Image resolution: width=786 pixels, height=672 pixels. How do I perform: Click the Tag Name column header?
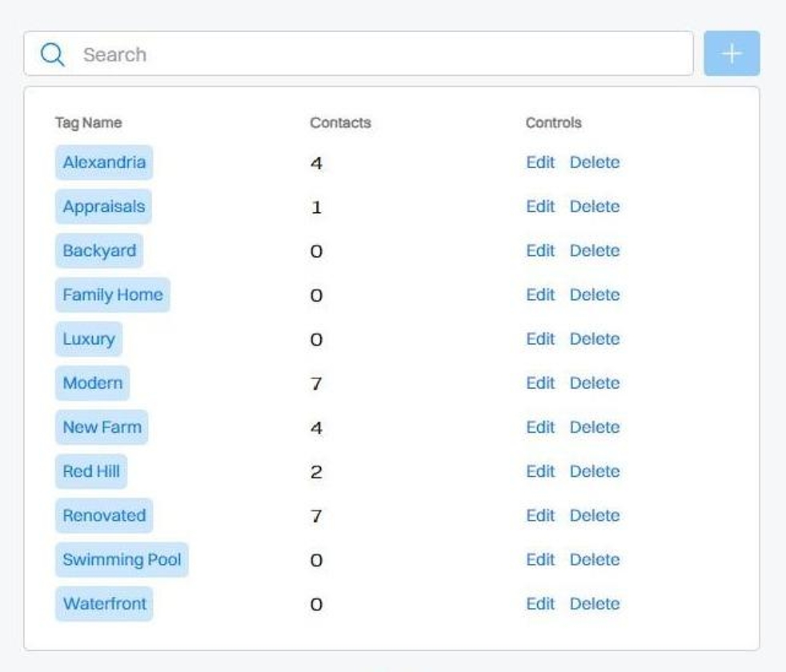(88, 122)
